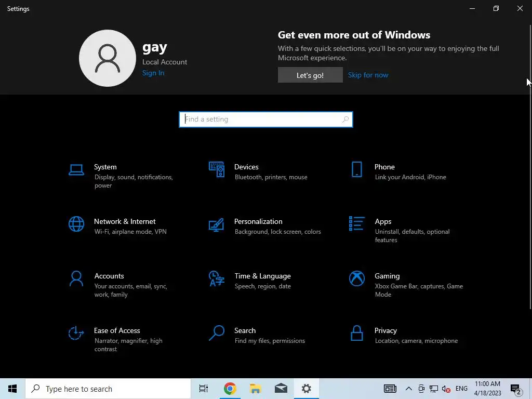Open the network status tray icon
The image size is (532, 399).
[x=434, y=389]
